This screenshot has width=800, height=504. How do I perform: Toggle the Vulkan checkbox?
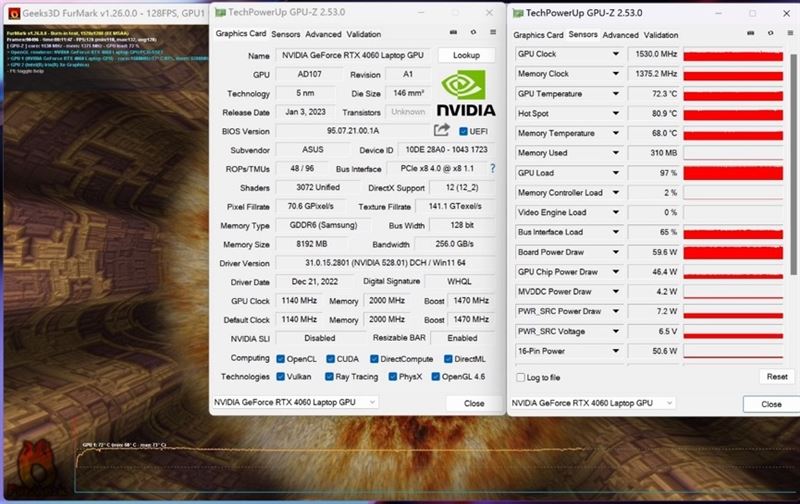pos(280,376)
